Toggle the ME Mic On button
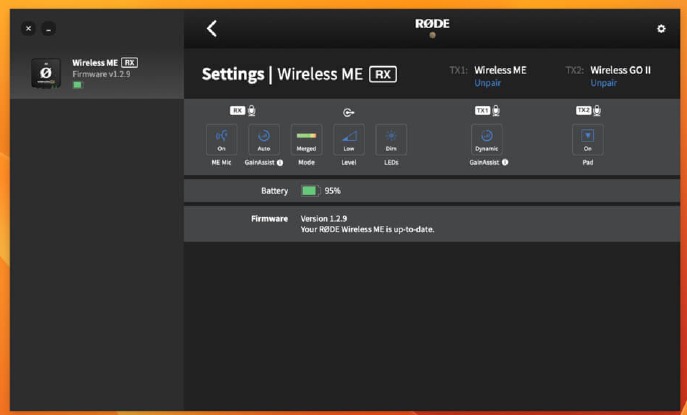The height and width of the screenshot is (415, 687). coord(222,140)
